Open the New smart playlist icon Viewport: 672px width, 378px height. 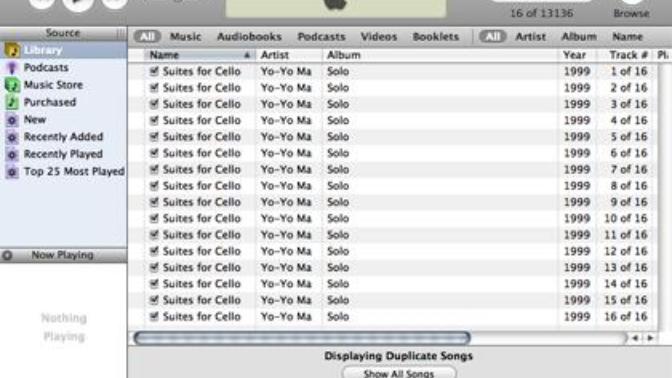(12, 120)
